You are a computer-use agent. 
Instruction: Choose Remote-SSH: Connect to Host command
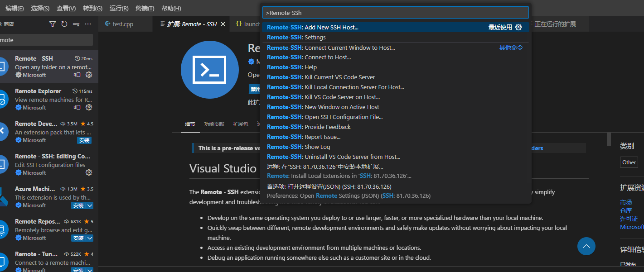(395, 57)
